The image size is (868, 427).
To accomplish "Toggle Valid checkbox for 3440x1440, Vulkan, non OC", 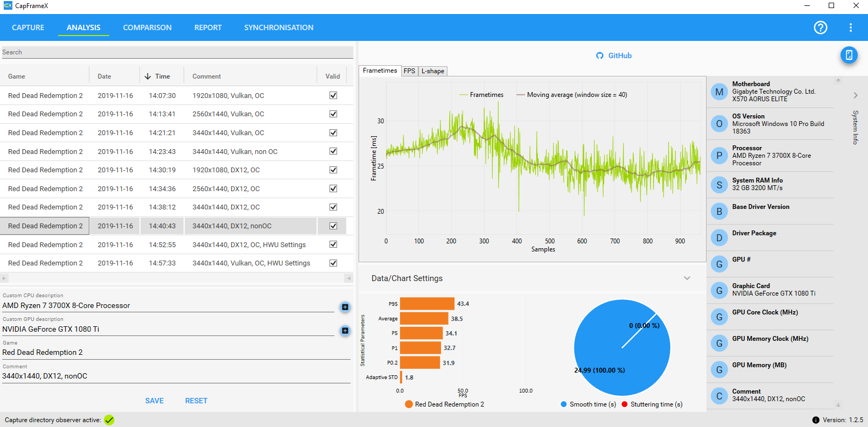I will coord(333,151).
